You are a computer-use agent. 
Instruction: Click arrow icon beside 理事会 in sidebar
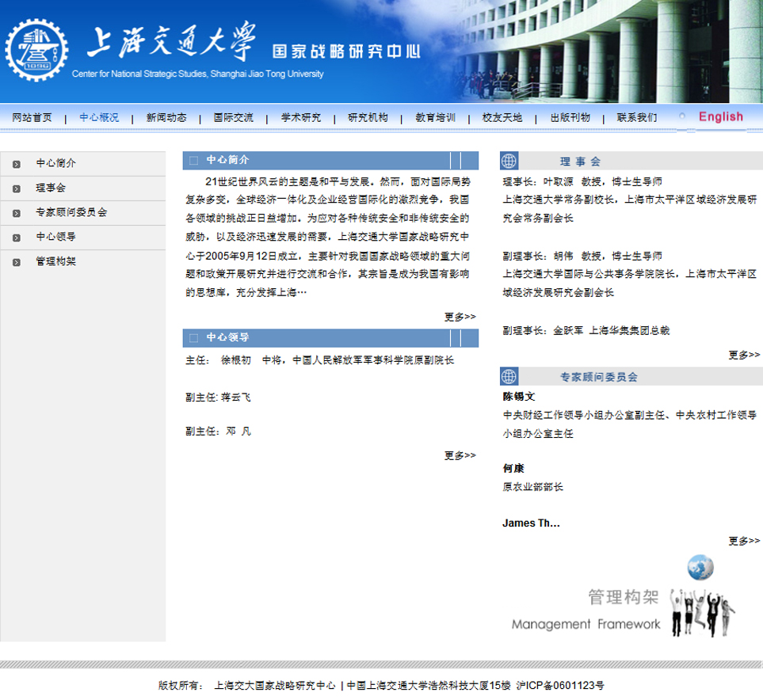[x=17, y=188]
